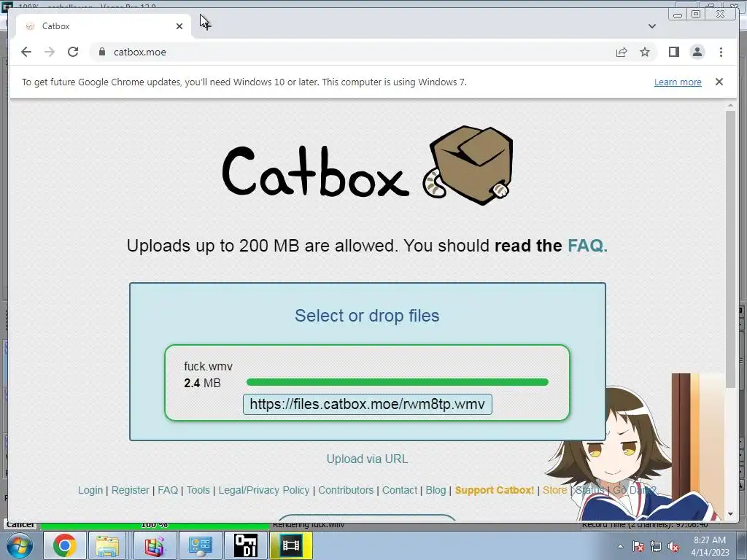Reload the catbox.moe page

73,52
